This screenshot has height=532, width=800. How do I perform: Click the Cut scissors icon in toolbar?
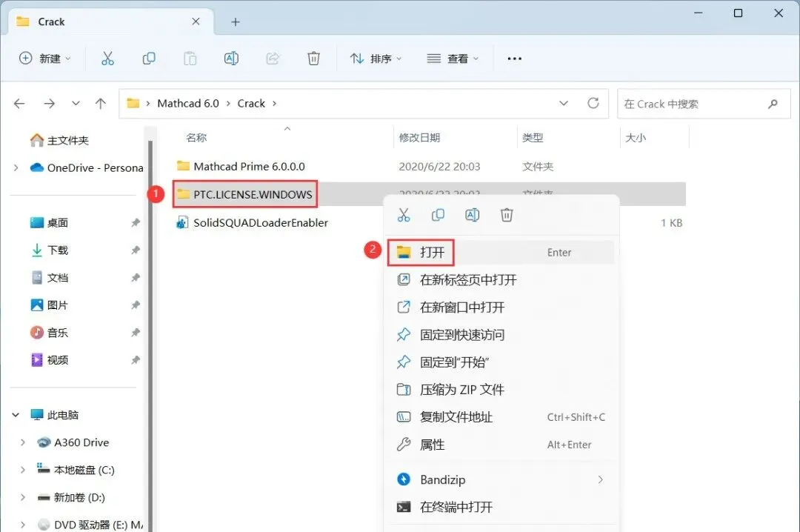[x=107, y=59]
